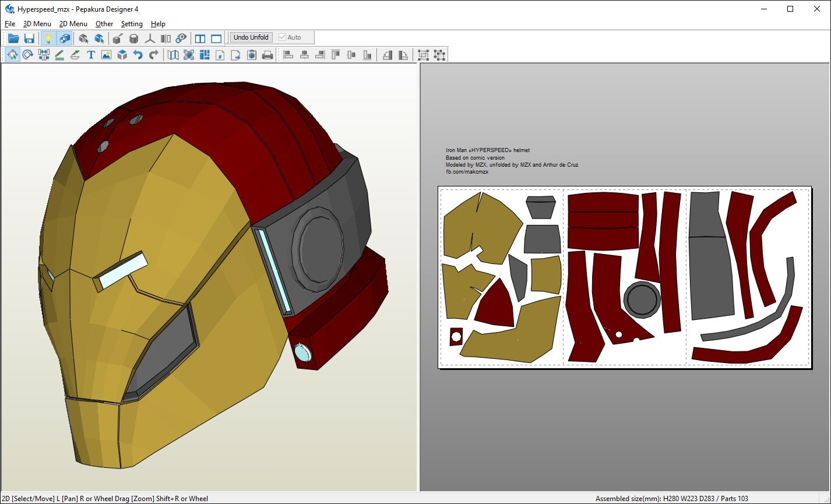Open the Setting menu

click(x=132, y=24)
